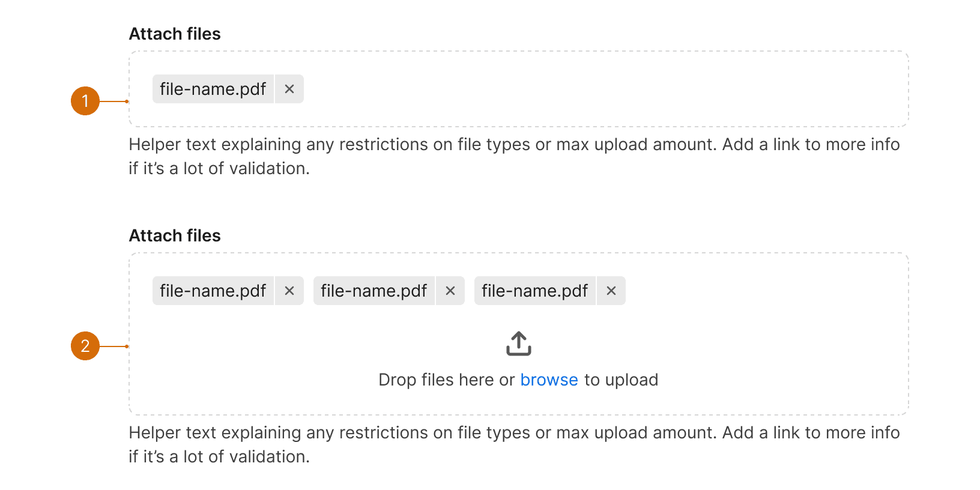Select the middle file-name.pdf chip in bottom box

tap(374, 291)
